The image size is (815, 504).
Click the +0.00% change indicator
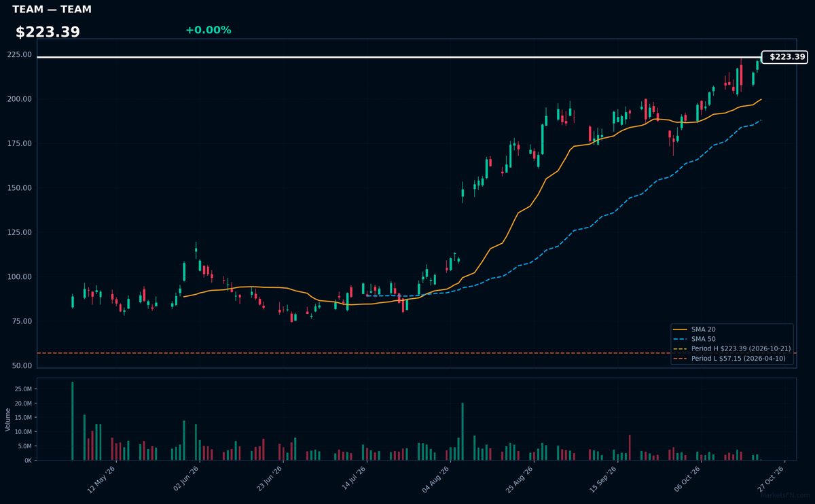(209, 30)
